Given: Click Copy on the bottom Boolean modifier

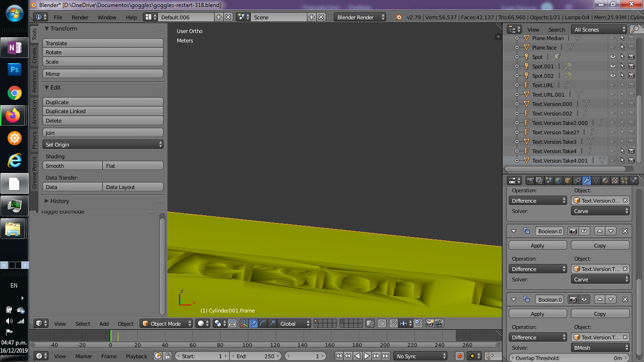Looking at the screenshot, I should coord(600,314).
